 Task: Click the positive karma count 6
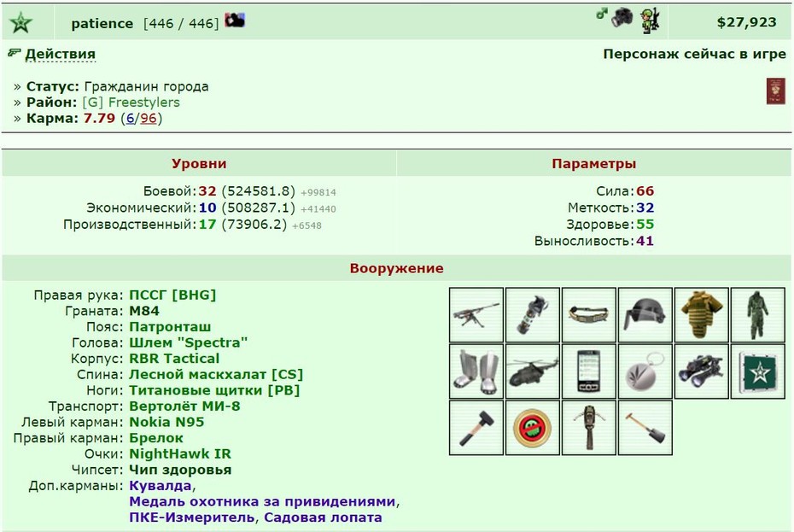coord(130,119)
